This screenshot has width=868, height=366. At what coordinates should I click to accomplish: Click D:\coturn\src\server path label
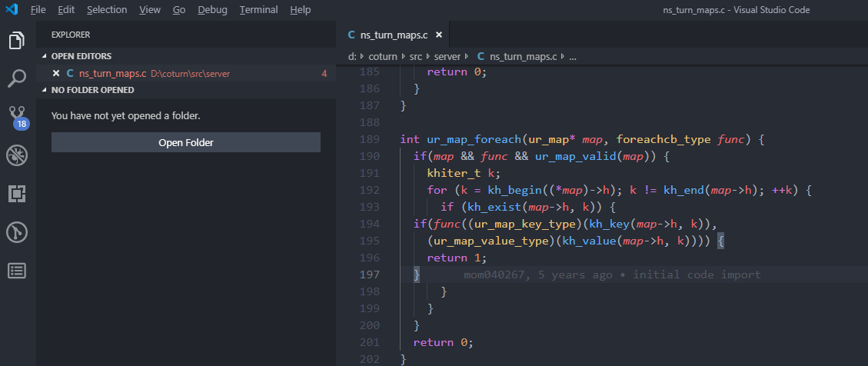191,74
